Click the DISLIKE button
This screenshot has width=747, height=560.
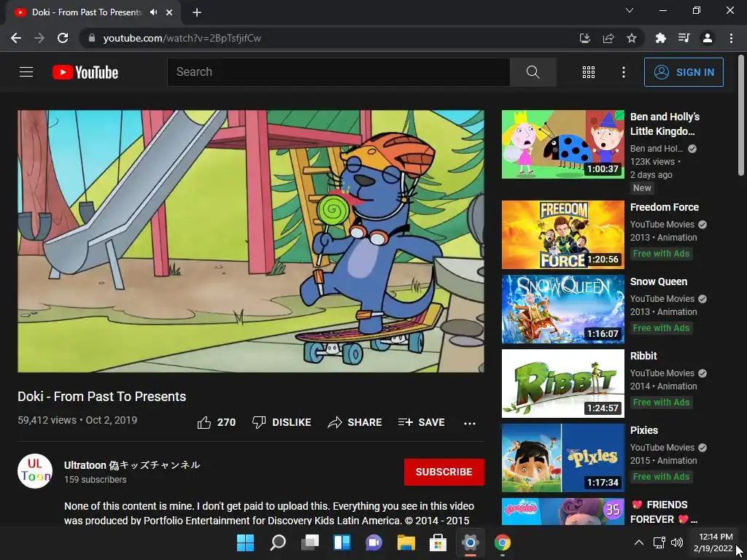282,422
